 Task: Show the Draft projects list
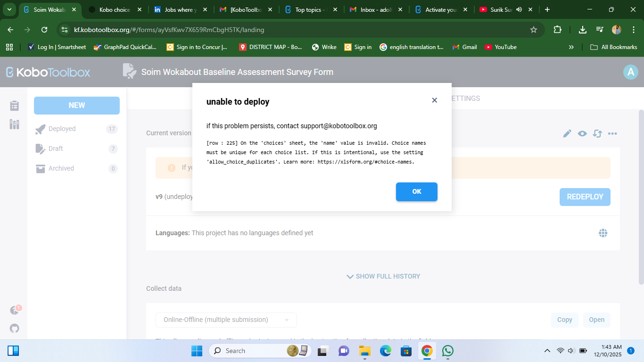tap(56, 149)
